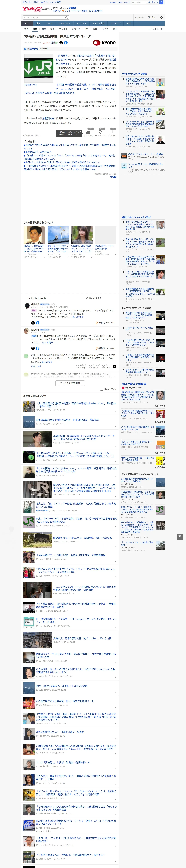Click the search magnifier button beside keyword field
Image resolution: width=186 pixels, height=868 pixels.
pyautogui.click(x=66, y=17)
